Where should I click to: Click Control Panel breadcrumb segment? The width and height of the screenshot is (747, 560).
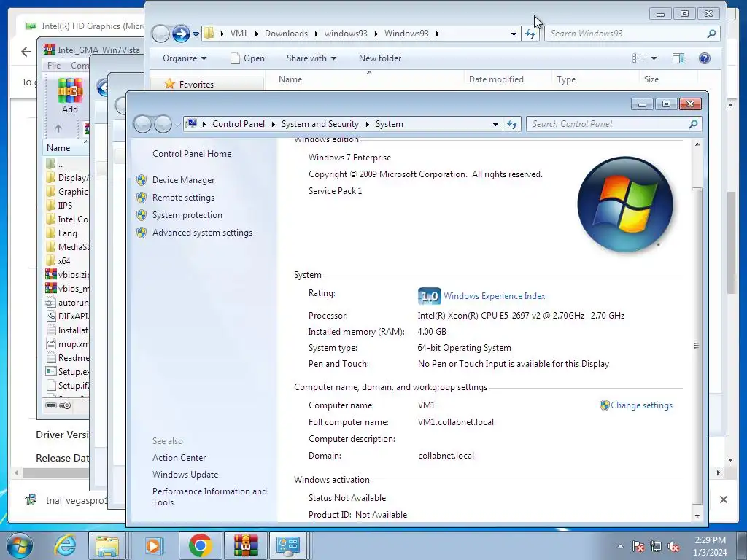coord(239,124)
